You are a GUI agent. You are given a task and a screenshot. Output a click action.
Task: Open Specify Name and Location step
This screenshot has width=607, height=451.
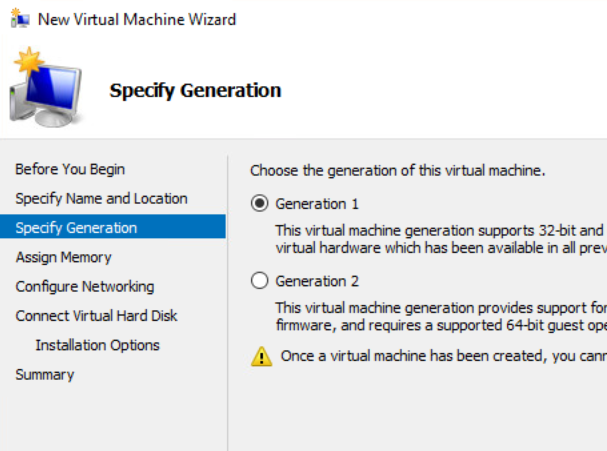point(101,199)
